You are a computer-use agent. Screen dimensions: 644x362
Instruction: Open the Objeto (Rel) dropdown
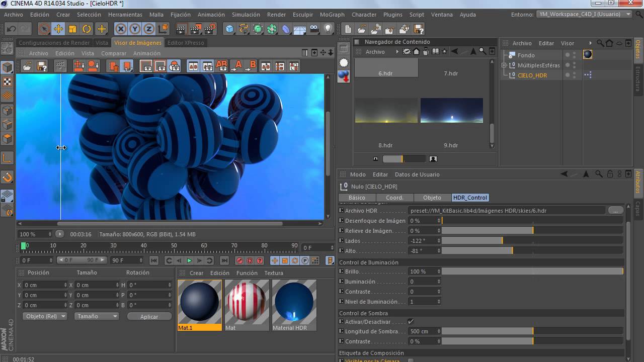[x=45, y=316]
